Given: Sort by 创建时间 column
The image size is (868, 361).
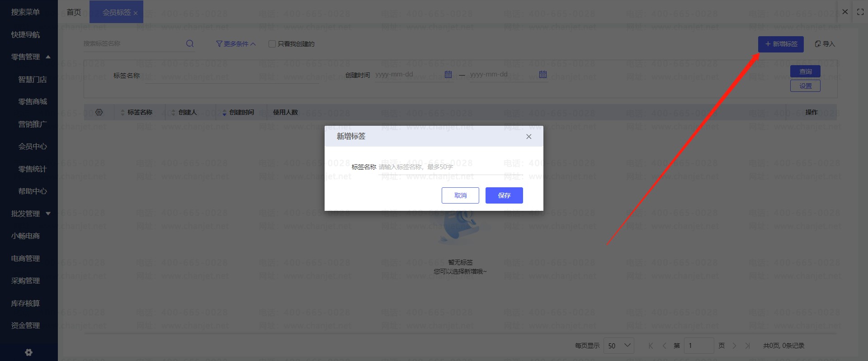Looking at the screenshot, I should click(x=224, y=113).
